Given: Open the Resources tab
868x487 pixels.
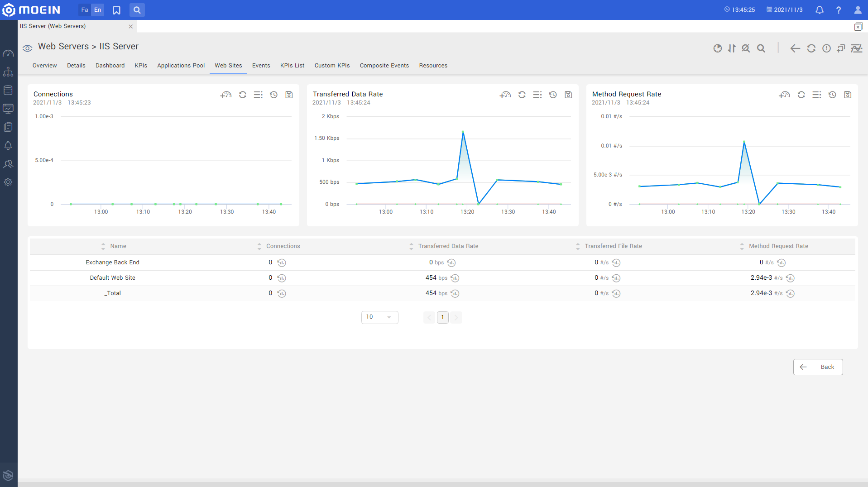Looking at the screenshot, I should (433, 66).
